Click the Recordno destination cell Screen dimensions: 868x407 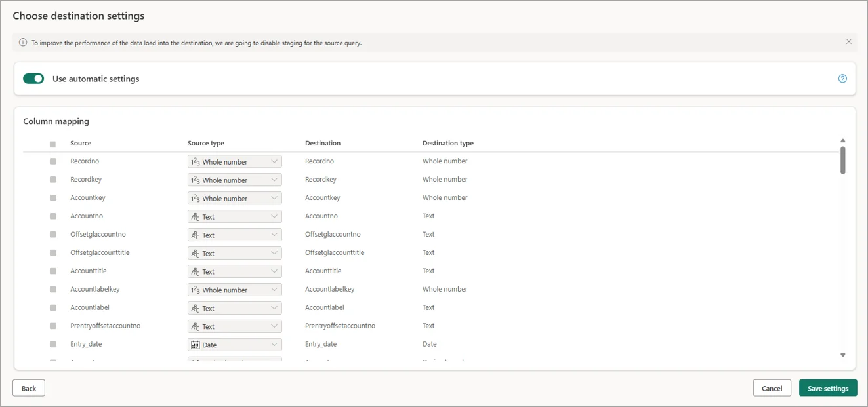[x=320, y=161]
